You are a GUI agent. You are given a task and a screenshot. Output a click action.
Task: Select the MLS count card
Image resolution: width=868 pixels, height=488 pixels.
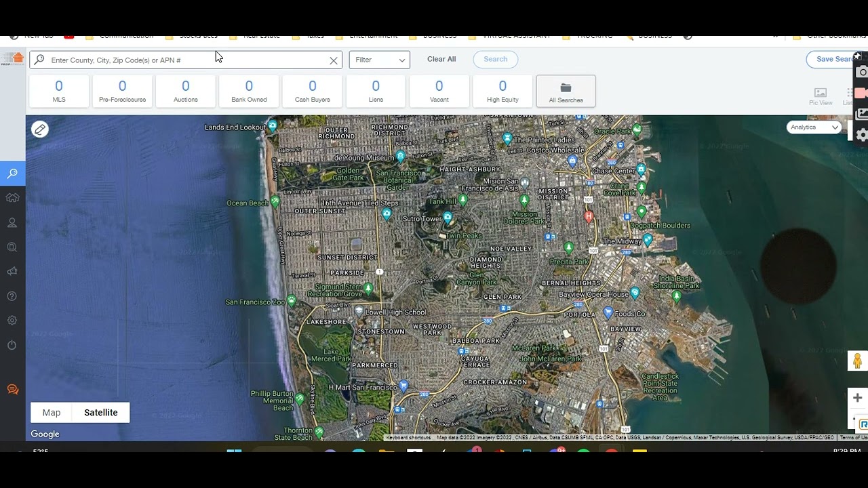click(59, 91)
